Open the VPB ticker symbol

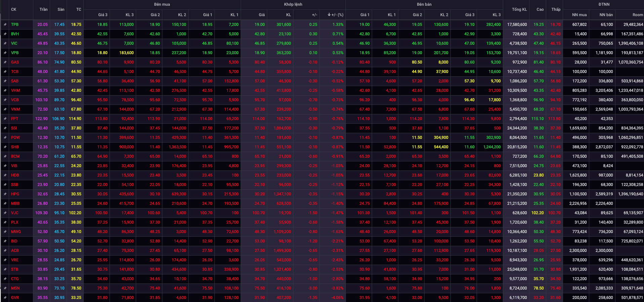[x=15, y=53]
